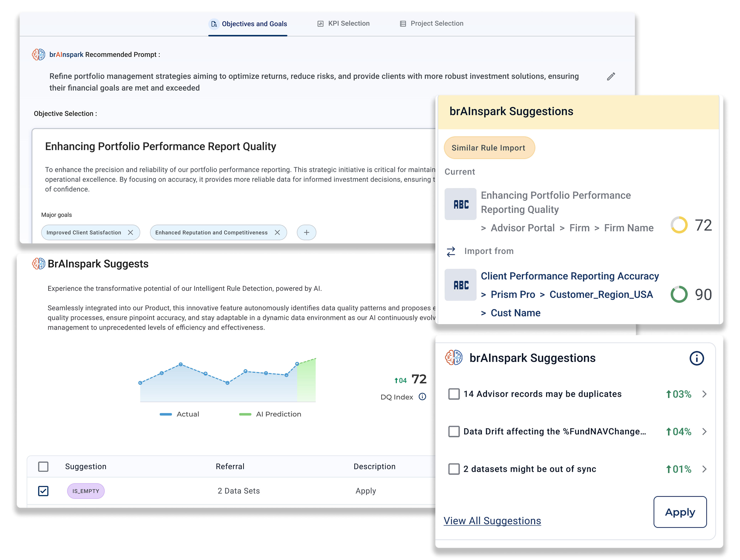Click the Import from swap arrows icon
Screen dimensions: 740x560
451,251
